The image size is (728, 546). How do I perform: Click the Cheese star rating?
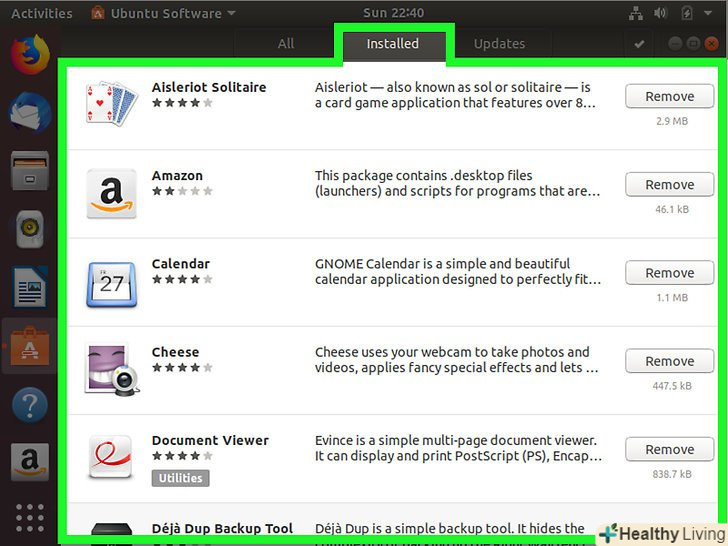[182, 367]
